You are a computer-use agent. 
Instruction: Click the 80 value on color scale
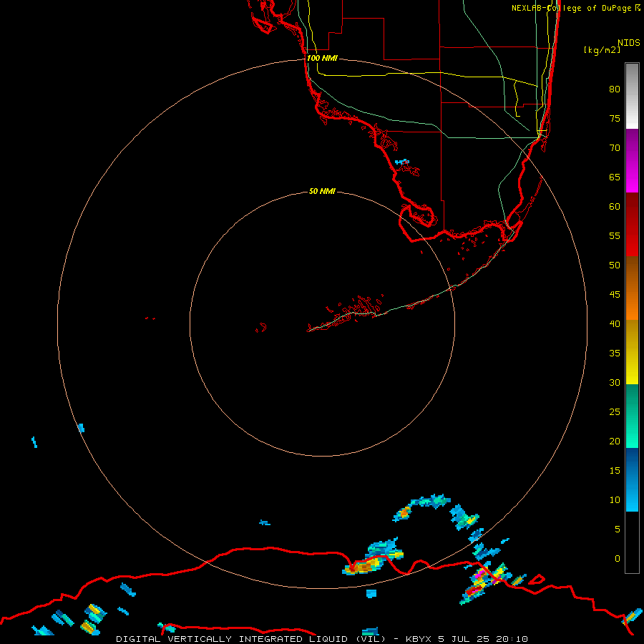615,89
